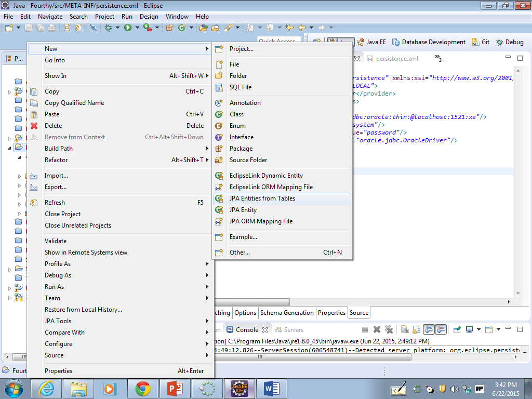Launch Microsoft Word from taskbar
Image resolution: width=532 pixels, height=399 pixels.
point(272,388)
